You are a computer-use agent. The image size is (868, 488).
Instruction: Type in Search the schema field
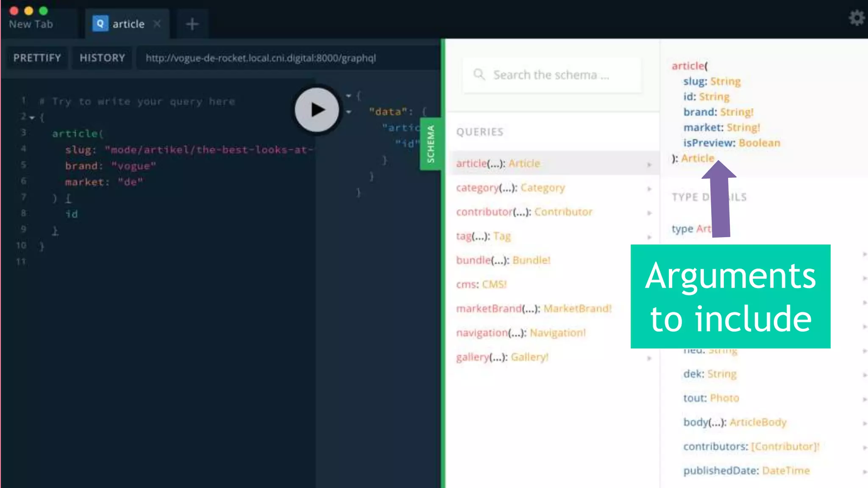(551, 75)
